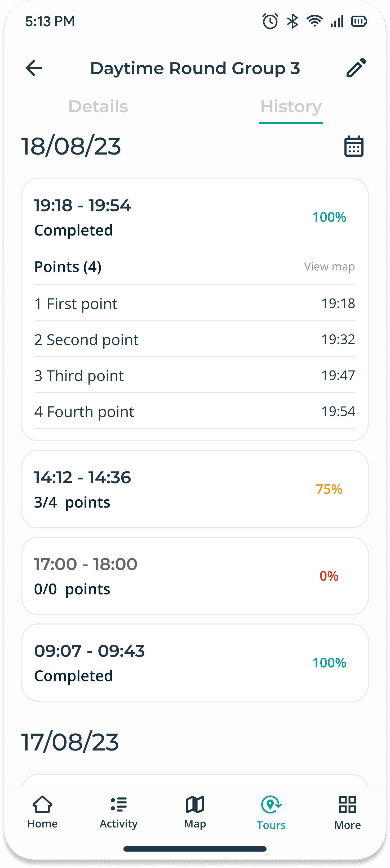Select the History tab
The image size is (390, 868).
[x=291, y=106]
